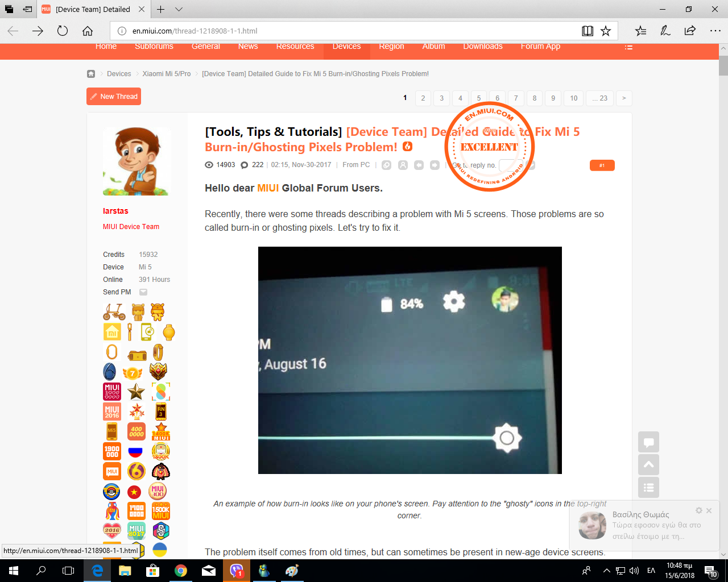Open Resources in the forum navigation
The image size is (728, 582).
point(295,47)
